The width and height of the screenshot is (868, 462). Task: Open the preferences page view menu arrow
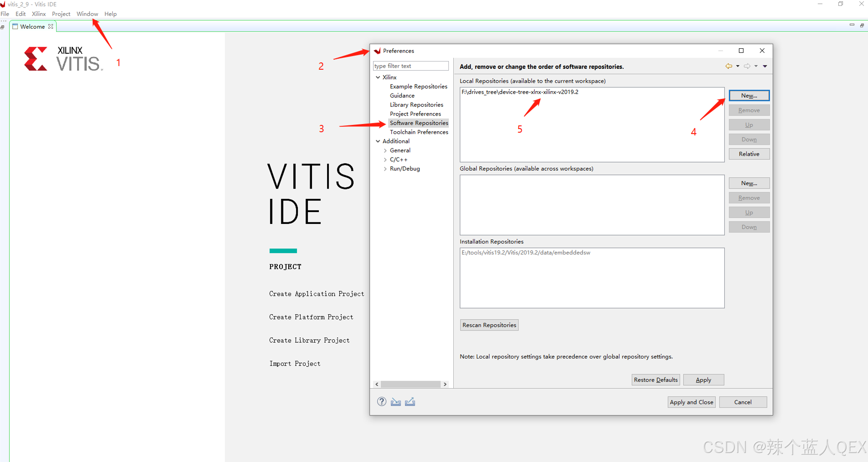(765, 66)
